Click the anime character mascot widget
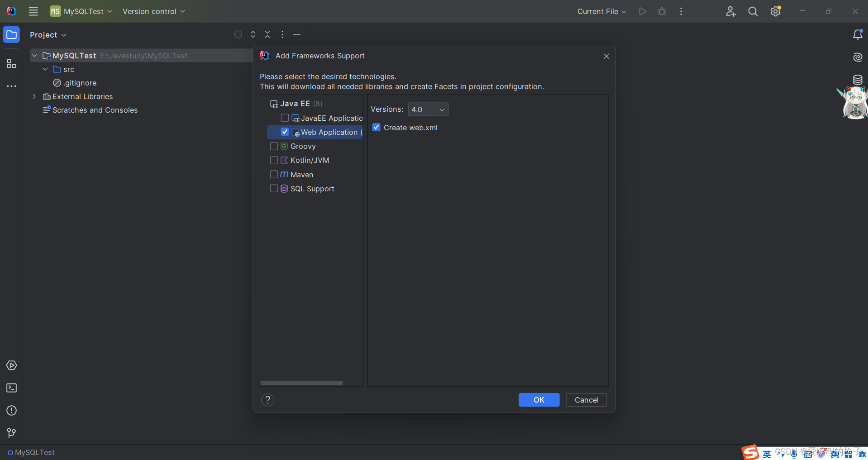 pyautogui.click(x=854, y=103)
